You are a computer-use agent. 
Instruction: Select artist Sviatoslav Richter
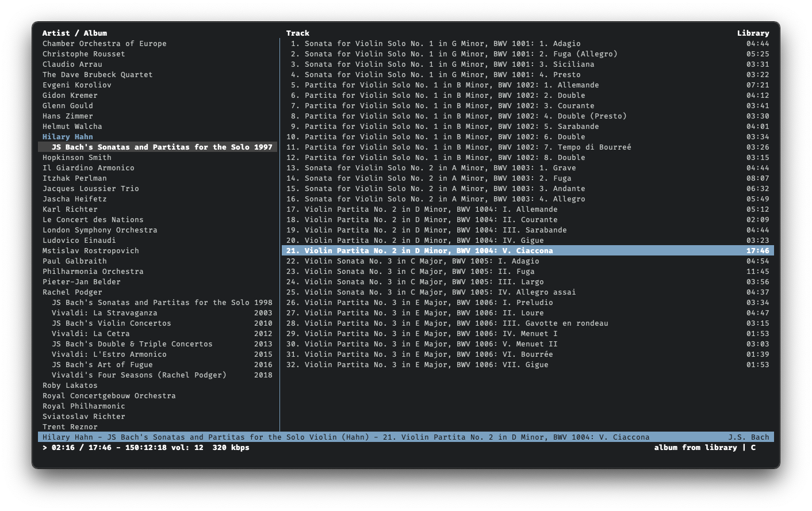[x=83, y=417]
